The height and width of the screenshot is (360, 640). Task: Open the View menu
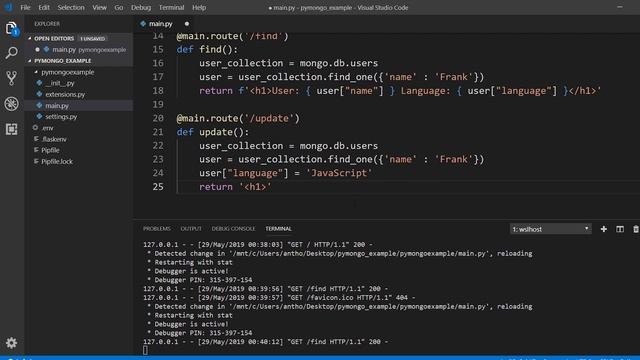pyautogui.click(x=99, y=7)
